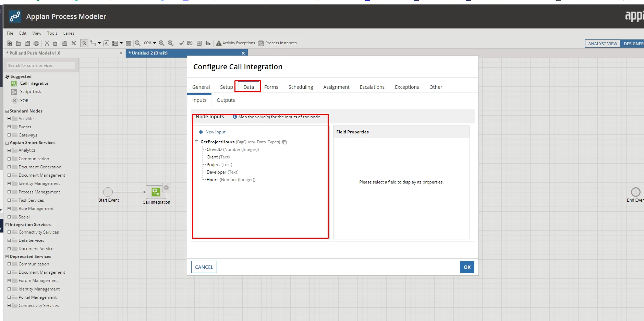This screenshot has height=321, width=644.
Task: Click the info icon near Node Inputs
Action: click(x=235, y=117)
